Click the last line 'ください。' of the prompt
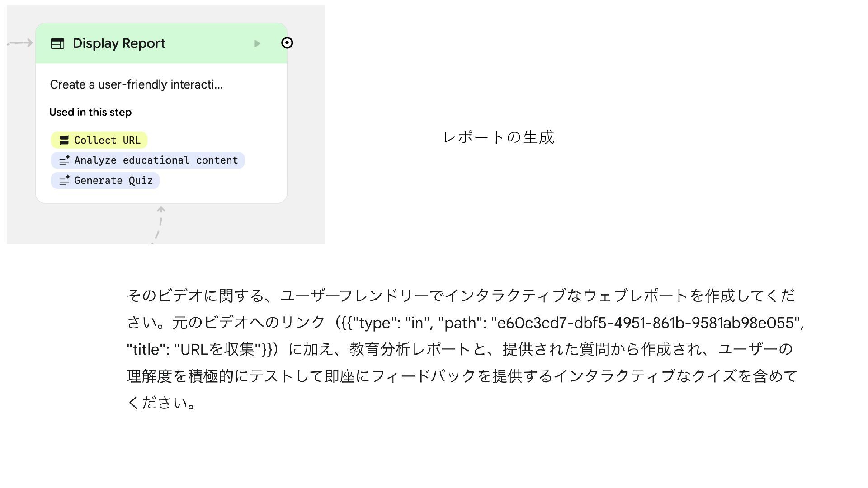 pyautogui.click(x=161, y=403)
